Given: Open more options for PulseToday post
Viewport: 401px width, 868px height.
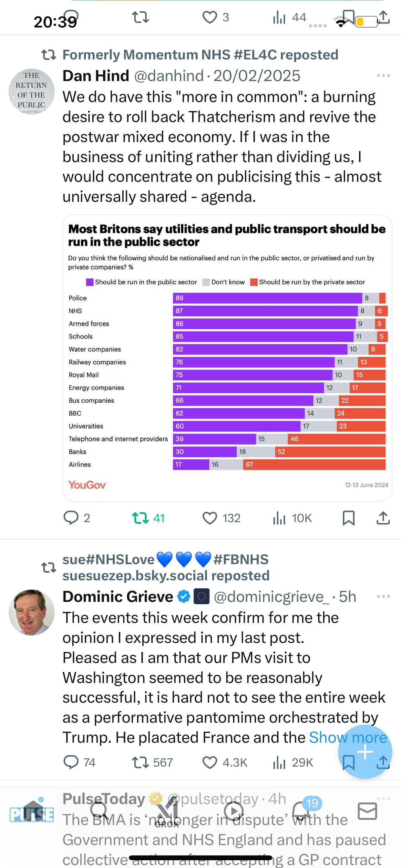Looking at the screenshot, I should [x=384, y=799].
